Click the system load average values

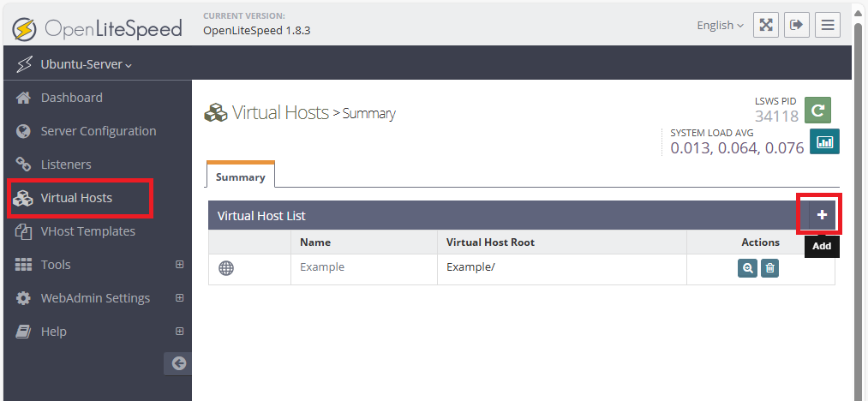(x=737, y=148)
